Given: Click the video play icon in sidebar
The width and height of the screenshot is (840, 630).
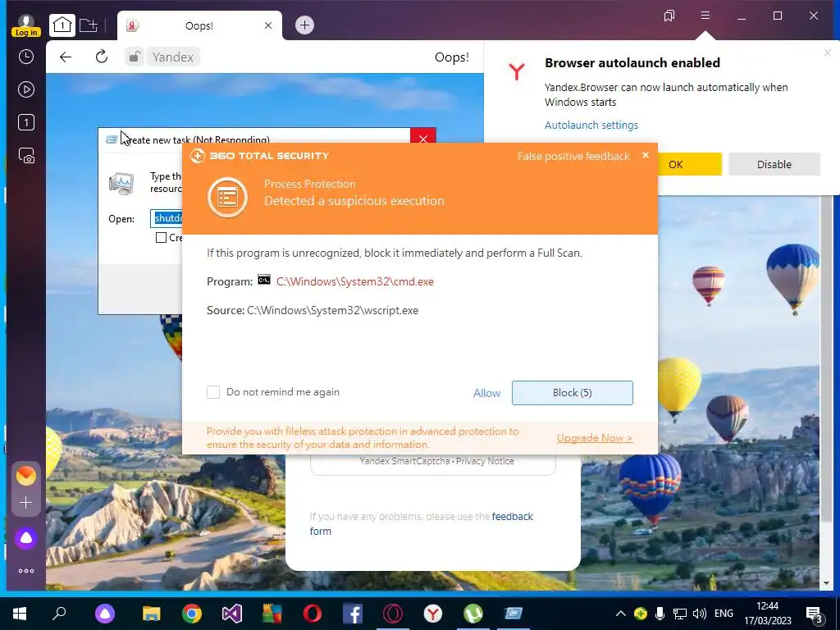Looking at the screenshot, I should (25, 89).
